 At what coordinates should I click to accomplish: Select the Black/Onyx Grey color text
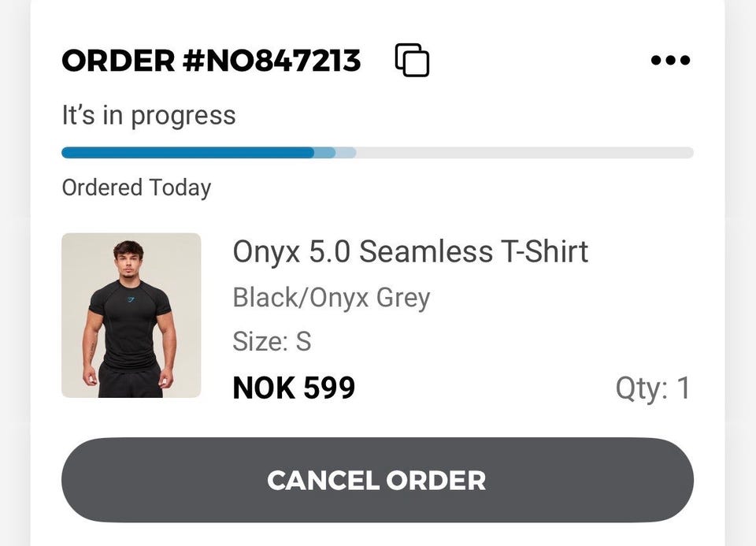pyautogui.click(x=332, y=298)
